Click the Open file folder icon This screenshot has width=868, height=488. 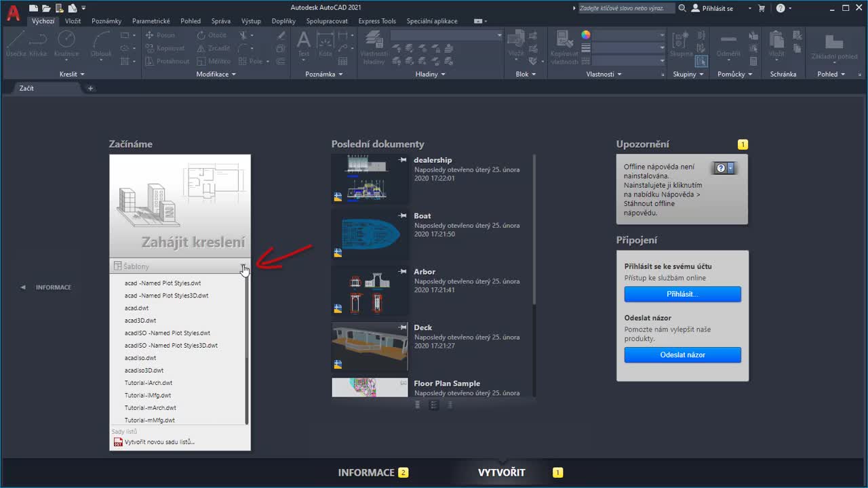point(46,8)
